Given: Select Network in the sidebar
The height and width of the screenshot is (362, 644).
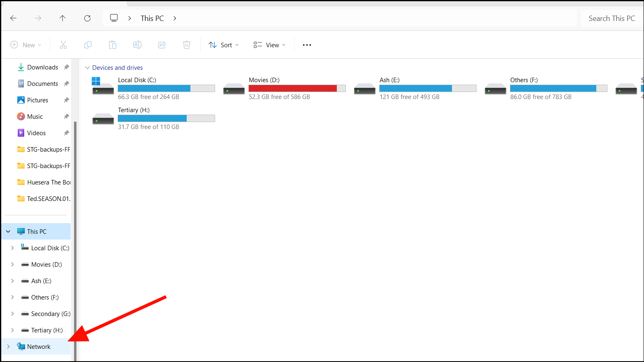Looking at the screenshot, I should pyautogui.click(x=37, y=346).
